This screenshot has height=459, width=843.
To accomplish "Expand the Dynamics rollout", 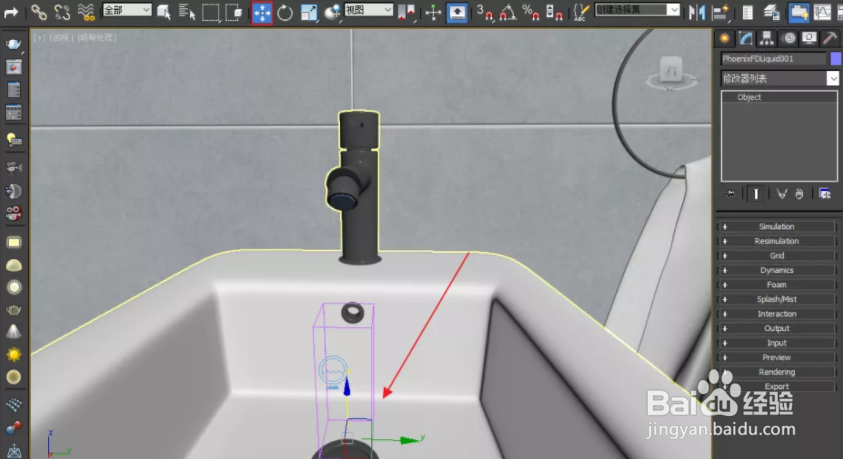I will (x=777, y=270).
